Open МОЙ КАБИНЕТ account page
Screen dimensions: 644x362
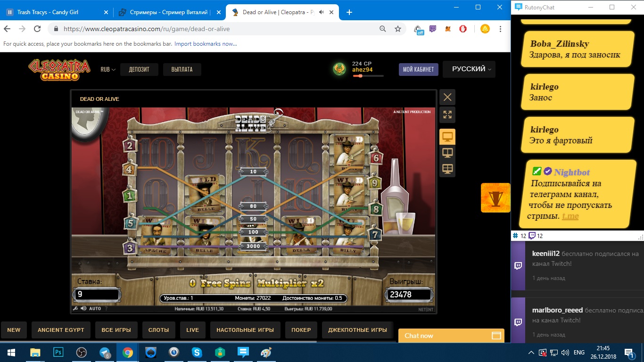pos(418,69)
